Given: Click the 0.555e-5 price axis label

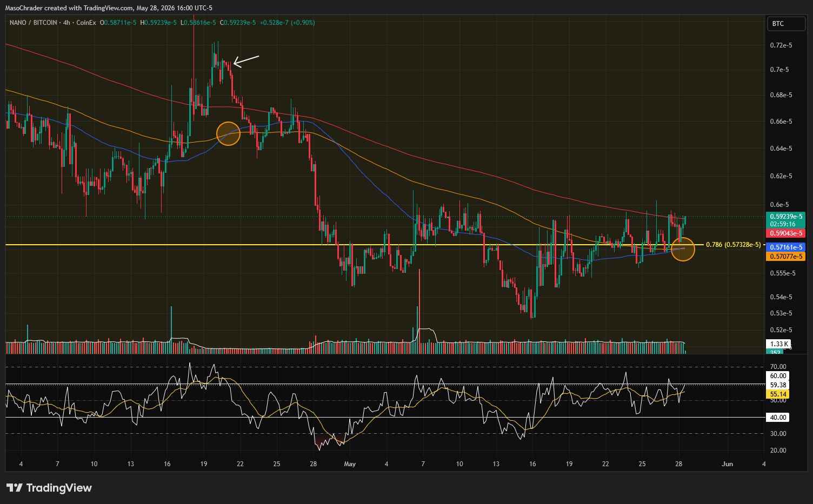Looking at the screenshot, I should [783, 273].
